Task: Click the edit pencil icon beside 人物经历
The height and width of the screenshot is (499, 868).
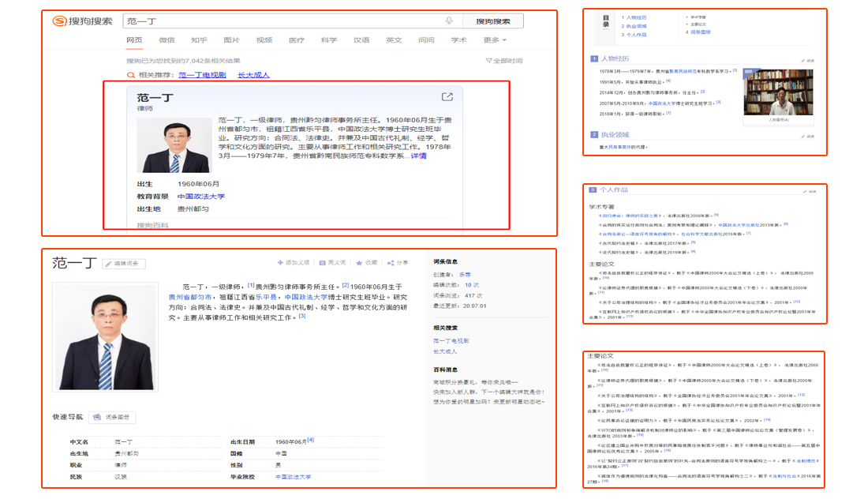Action: [803, 60]
